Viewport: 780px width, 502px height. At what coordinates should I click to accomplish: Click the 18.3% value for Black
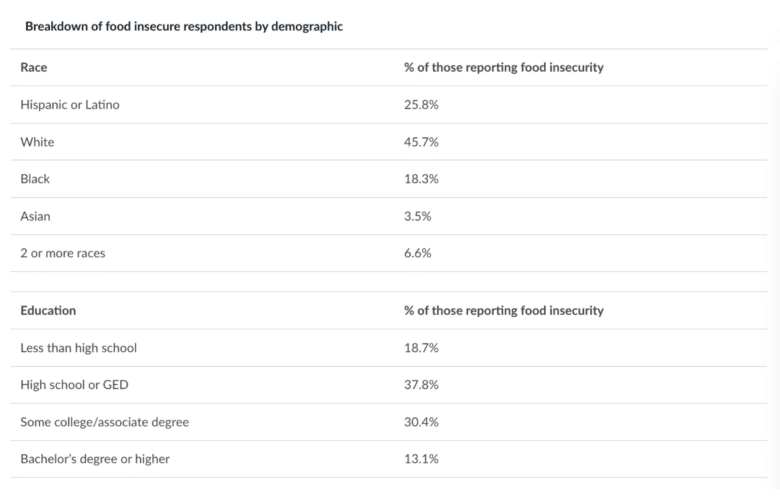[x=421, y=179]
